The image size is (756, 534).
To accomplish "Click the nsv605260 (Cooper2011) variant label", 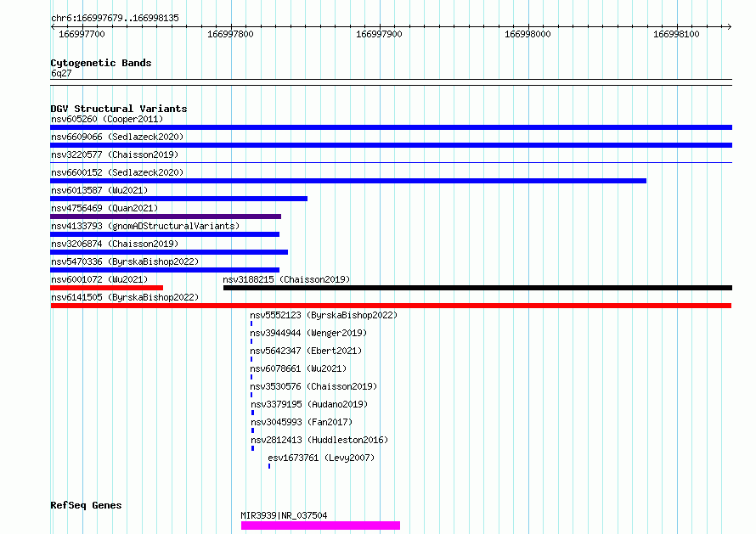I will tap(107, 119).
